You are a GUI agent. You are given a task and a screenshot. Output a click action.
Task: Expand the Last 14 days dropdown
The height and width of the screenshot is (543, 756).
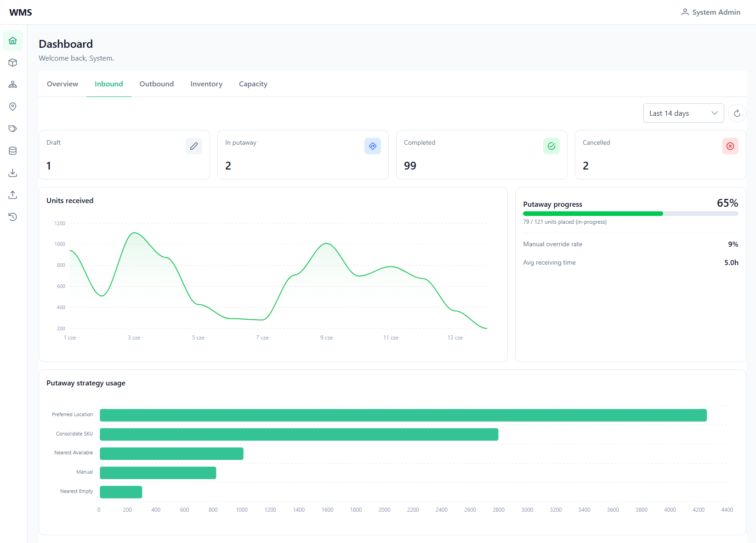coord(683,113)
